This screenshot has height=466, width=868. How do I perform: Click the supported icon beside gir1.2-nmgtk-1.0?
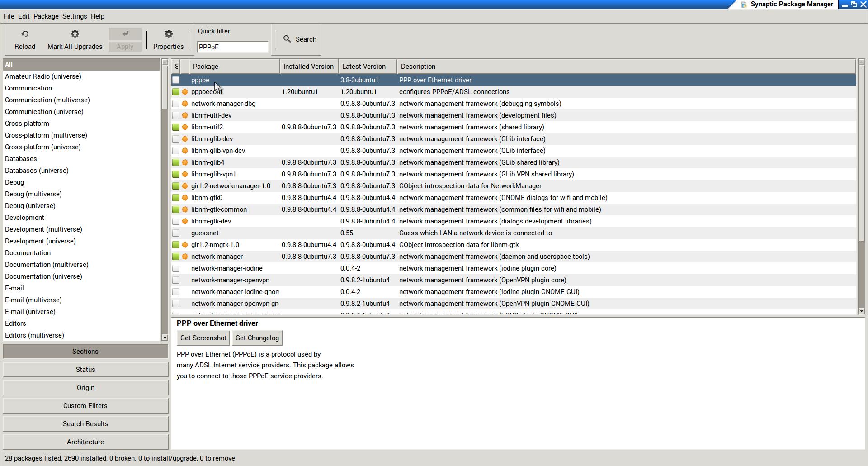[x=185, y=245]
